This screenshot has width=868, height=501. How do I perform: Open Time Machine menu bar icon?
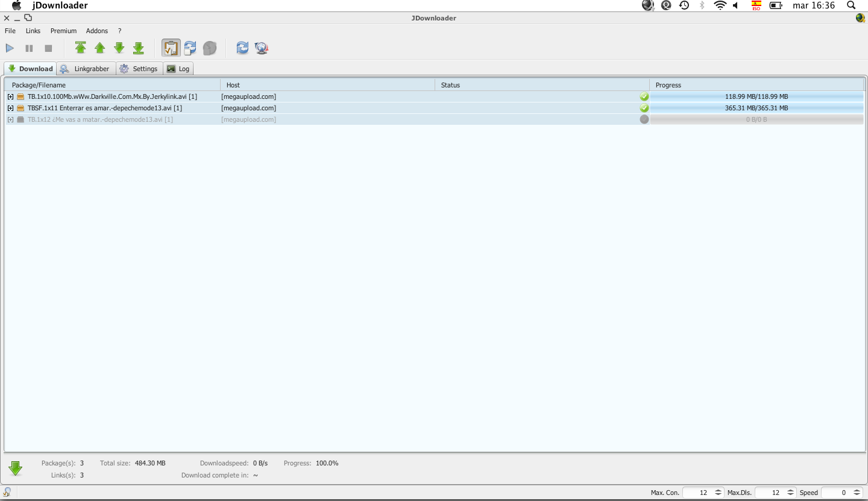684,5
